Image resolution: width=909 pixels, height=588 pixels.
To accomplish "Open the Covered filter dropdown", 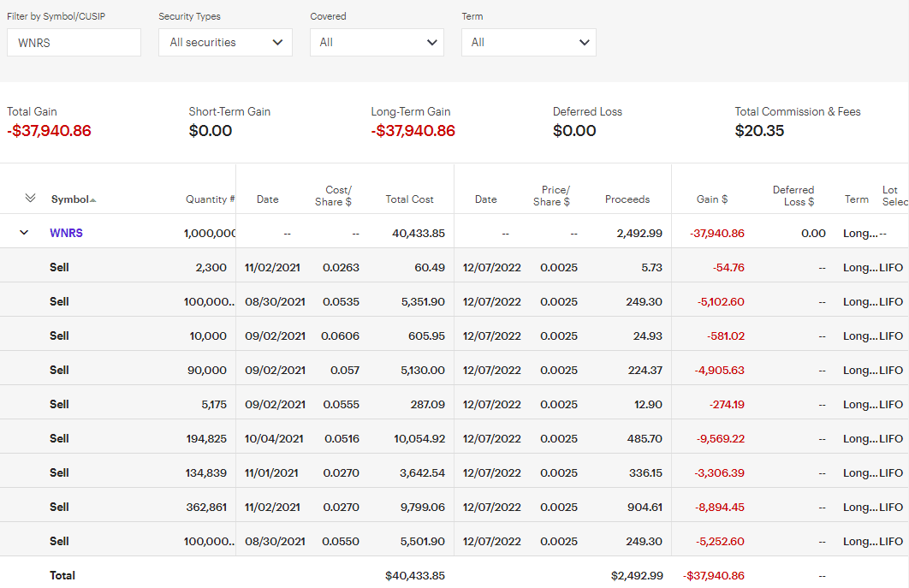I will point(377,43).
